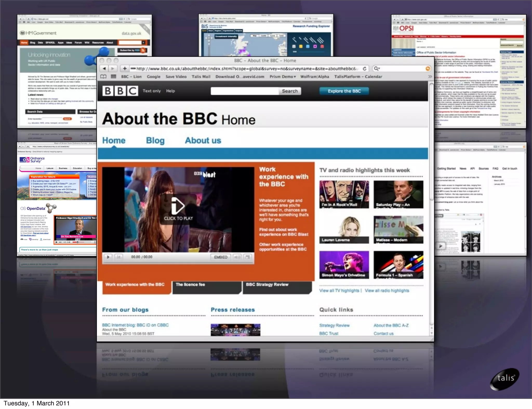This screenshot has width=532, height=409.
Task: Click View all radio highlights link
Action: tap(387, 291)
